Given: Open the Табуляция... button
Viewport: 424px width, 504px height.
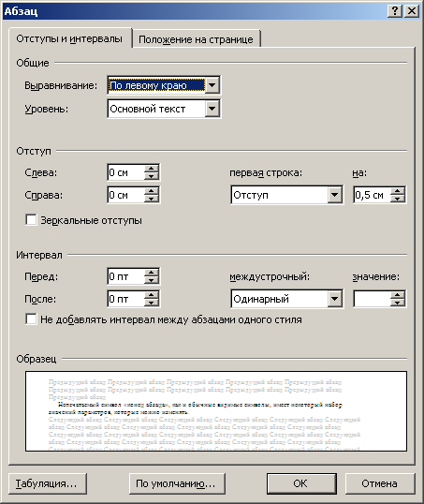Looking at the screenshot, I should pos(48,483).
